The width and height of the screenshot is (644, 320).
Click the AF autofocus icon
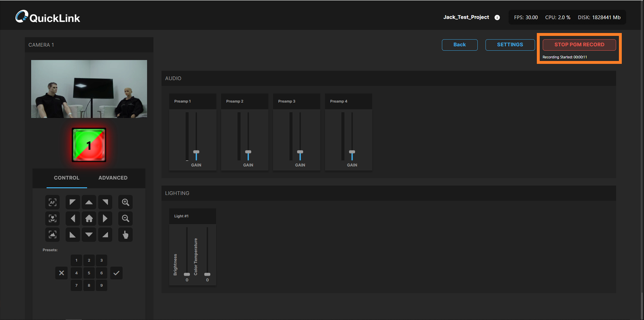coord(52,202)
